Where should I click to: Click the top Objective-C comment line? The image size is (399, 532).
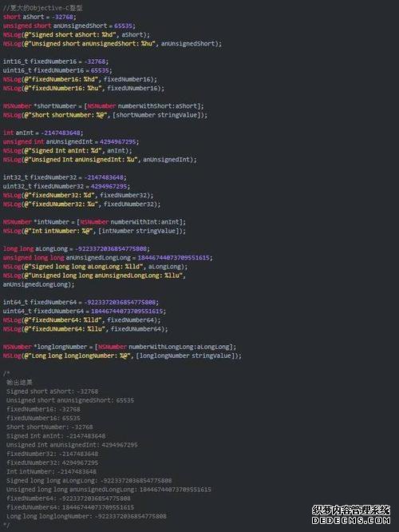click(x=43, y=8)
